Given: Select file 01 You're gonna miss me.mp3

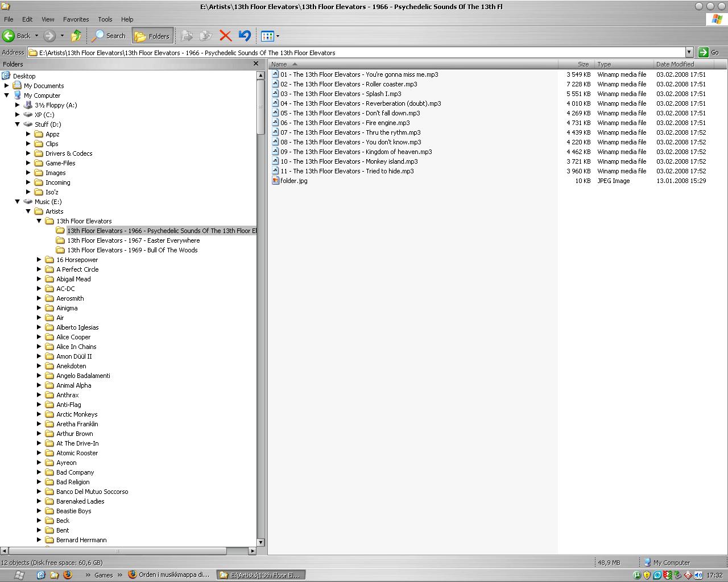Looking at the screenshot, I should coord(359,74).
